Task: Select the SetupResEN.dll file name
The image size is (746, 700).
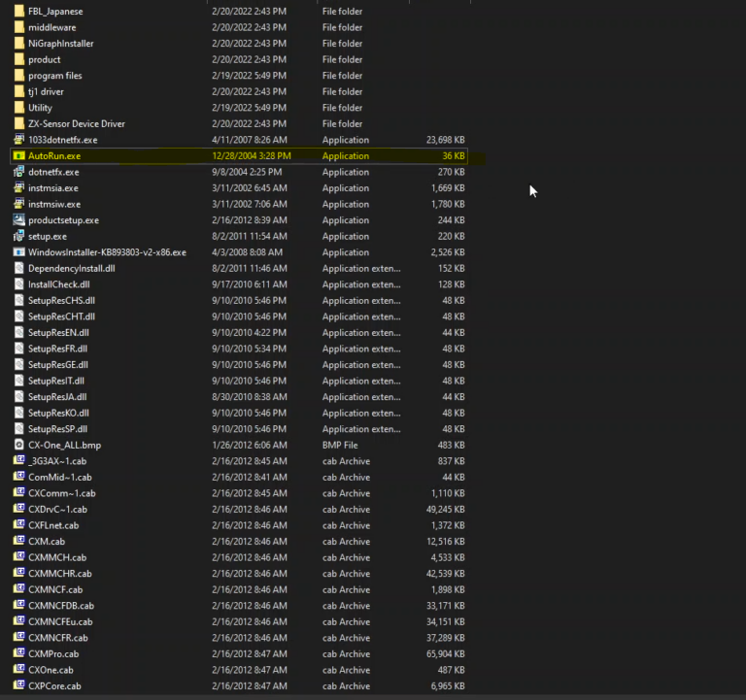Action: click(58, 333)
